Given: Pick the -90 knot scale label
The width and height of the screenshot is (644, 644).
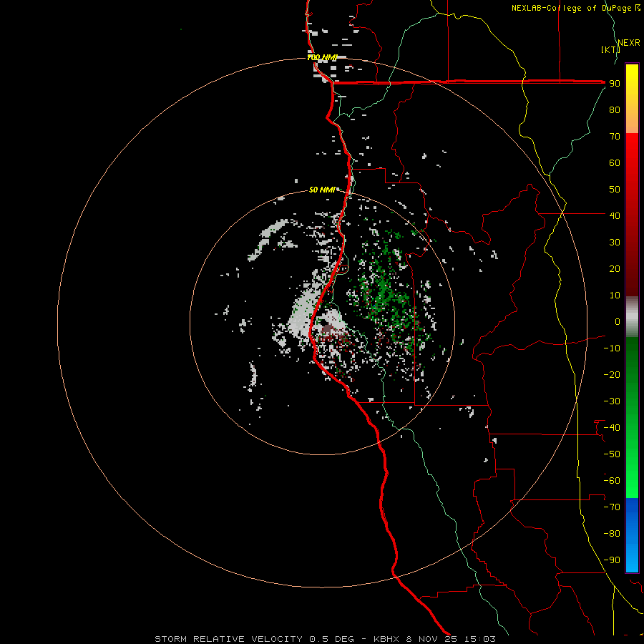Looking at the screenshot, I should pyautogui.click(x=612, y=560).
